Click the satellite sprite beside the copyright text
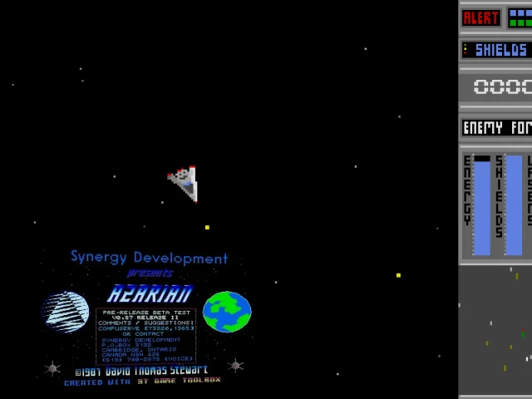 (x=52, y=368)
